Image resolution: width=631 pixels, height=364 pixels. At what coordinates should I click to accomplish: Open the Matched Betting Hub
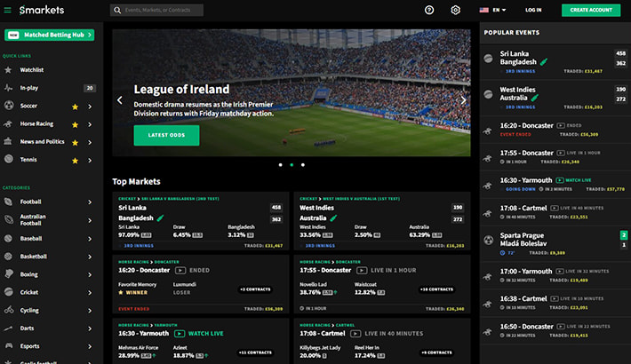50,35
